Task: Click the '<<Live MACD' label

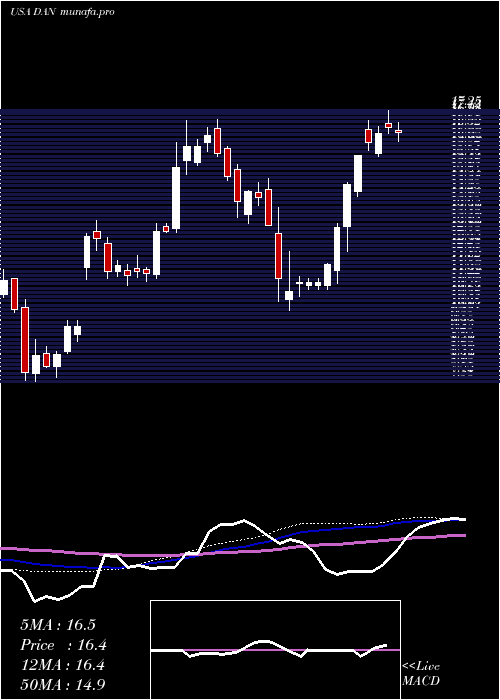Action: (x=421, y=674)
